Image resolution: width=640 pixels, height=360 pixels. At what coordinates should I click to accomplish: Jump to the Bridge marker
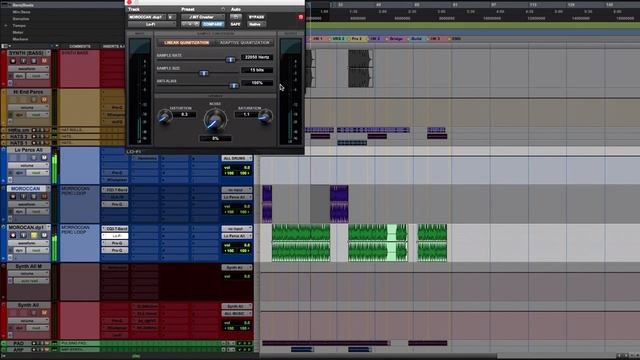point(395,39)
